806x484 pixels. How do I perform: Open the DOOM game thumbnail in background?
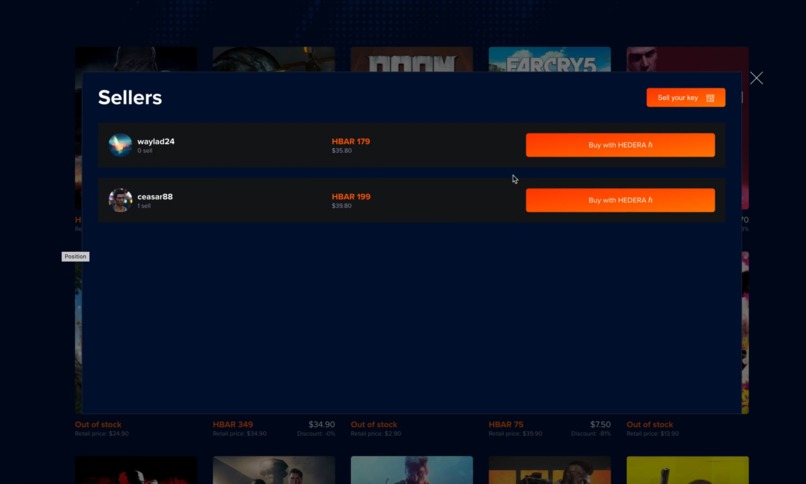click(x=412, y=59)
